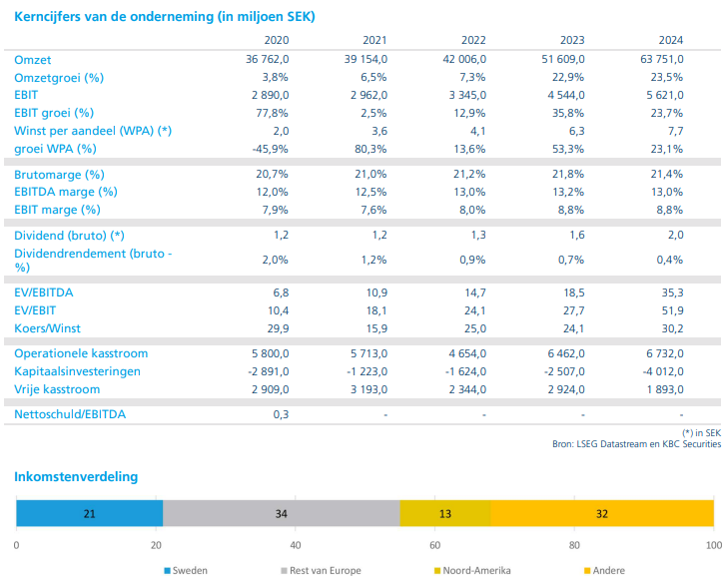Click the Kapitaalsinvesteringen row label
728x584 pixels.
tap(77, 370)
